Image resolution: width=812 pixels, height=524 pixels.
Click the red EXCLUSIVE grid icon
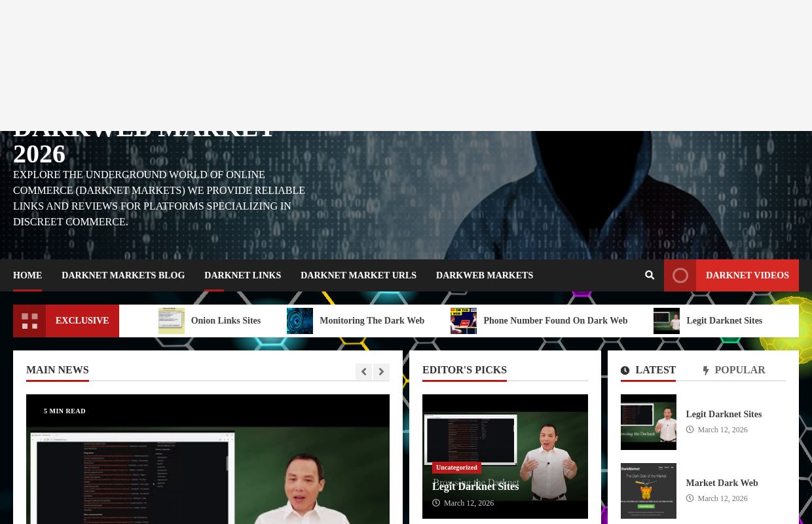[29, 321]
